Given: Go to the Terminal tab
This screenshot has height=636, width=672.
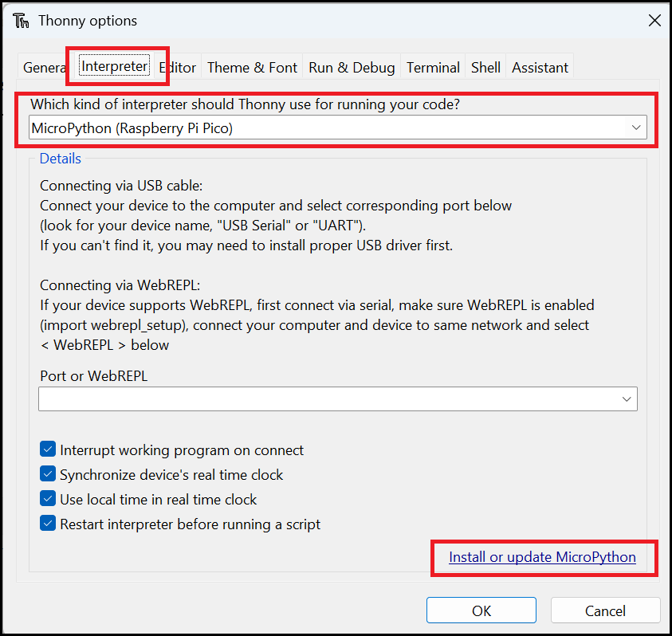Looking at the screenshot, I should pos(433,67).
